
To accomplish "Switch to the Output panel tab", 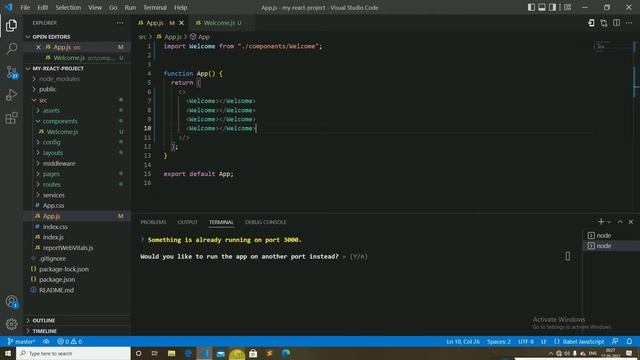I will coord(187,222).
